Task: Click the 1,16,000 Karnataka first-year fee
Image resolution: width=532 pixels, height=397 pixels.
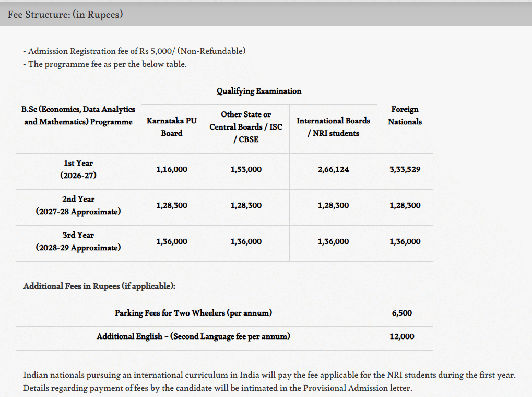Action: (172, 169)
